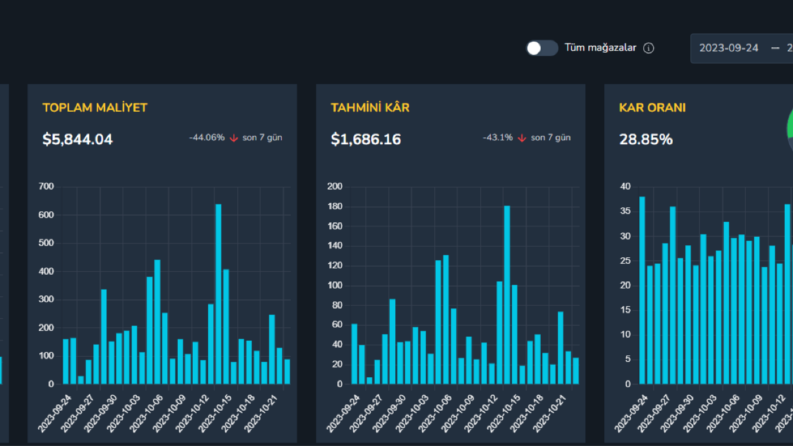This screenshot has height=446, width=793.
Task: Click the 2023-10-21 axis label under TAHMİNİ KÂR
Action: (x=550, y=414)
